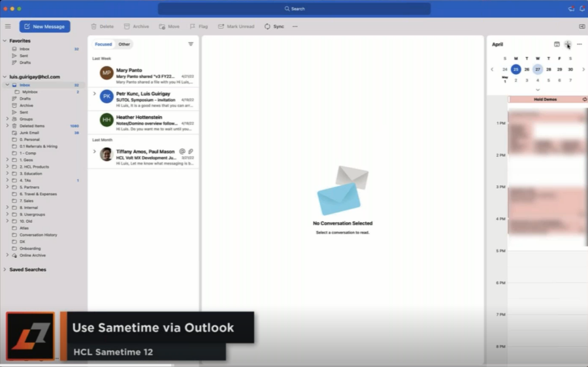Expand the 2. HCL Products folder

click(x=7, y=167)
